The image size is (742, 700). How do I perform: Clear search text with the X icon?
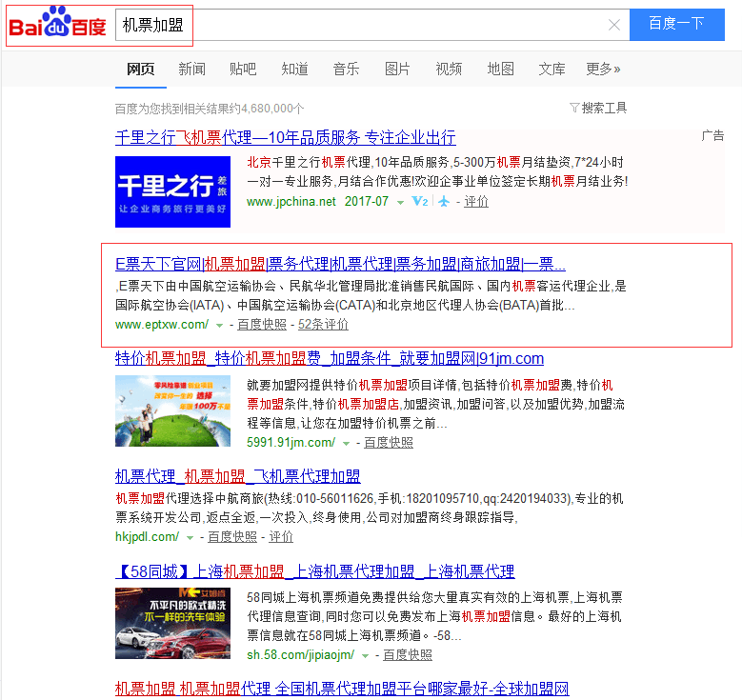[x=614, y=25]
